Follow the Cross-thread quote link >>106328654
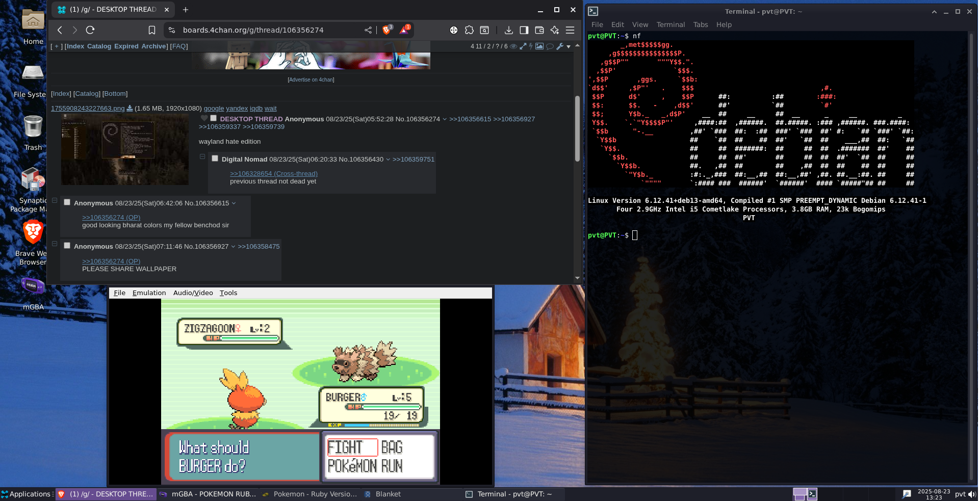980x501 pixels. [274, 174]
